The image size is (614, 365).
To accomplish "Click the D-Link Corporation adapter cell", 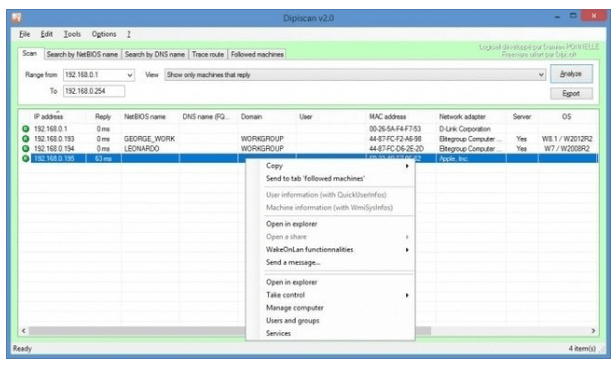I will click(465, 129).
